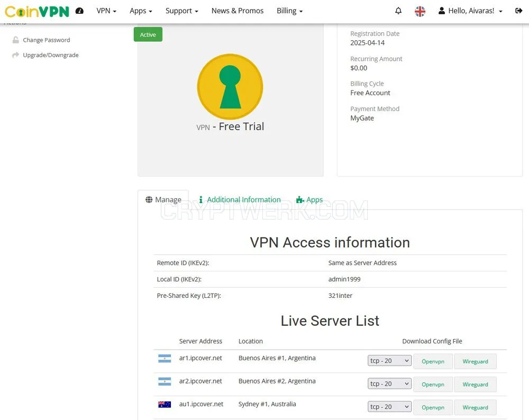Click Local ID value admin1999
The image size is (529, 420).
coord(344,279)
